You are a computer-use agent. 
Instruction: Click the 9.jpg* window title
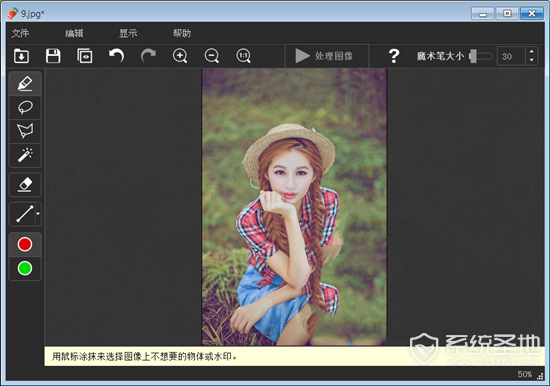tap(32, 14)
